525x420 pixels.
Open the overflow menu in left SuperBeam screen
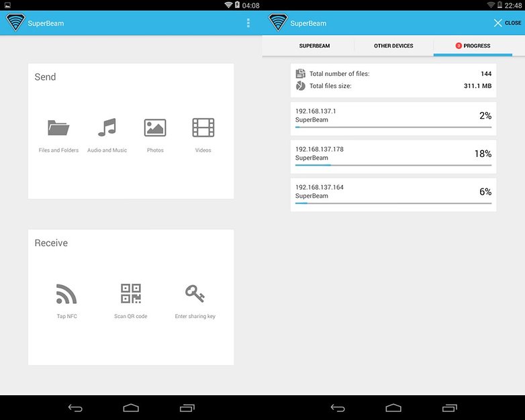click(248, 23)
